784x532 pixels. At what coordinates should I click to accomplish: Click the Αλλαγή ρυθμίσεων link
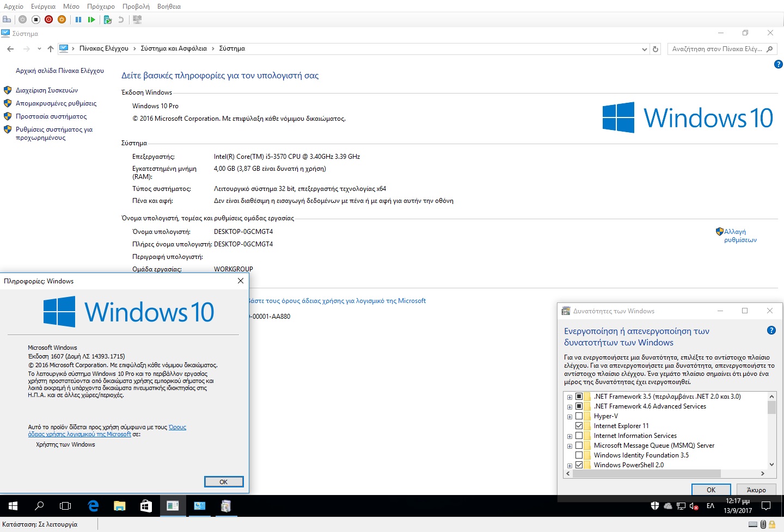point(740,236)
